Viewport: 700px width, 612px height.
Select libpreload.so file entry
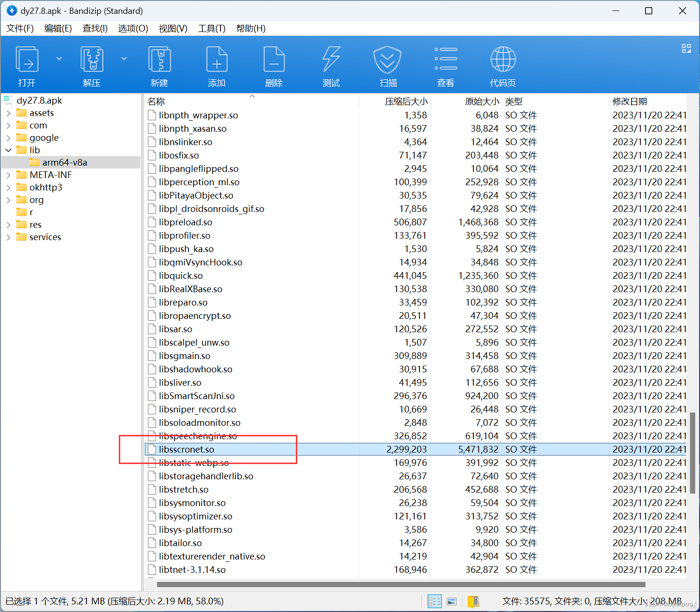(x=186, y=222)
